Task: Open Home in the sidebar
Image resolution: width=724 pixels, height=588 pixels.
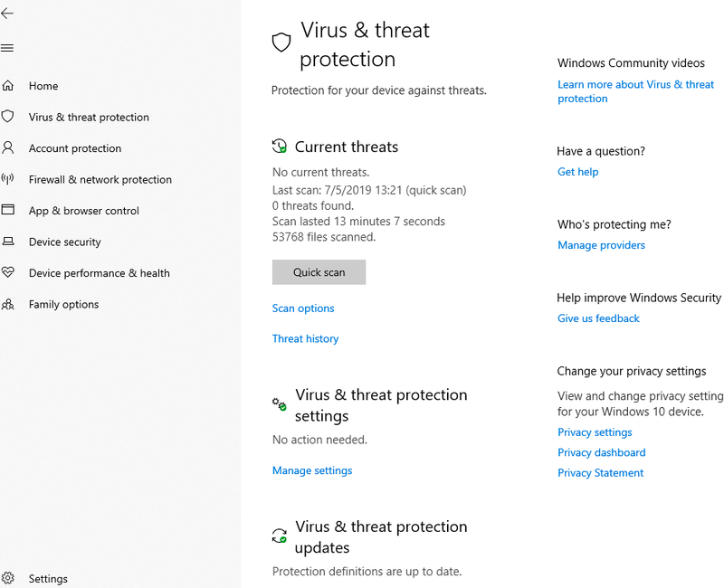Action: 43,86
